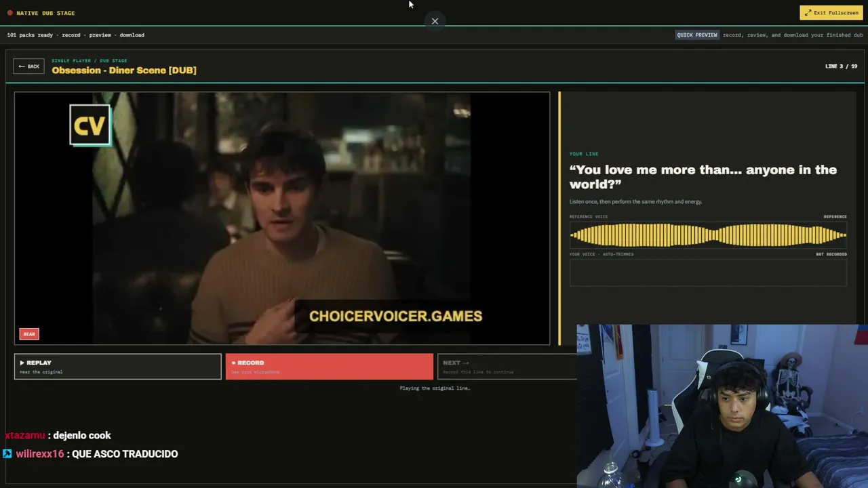Click the reference voice waveform
Image resolution: width=868 pixels, height=488 pixels.
[x=708, y=235]
